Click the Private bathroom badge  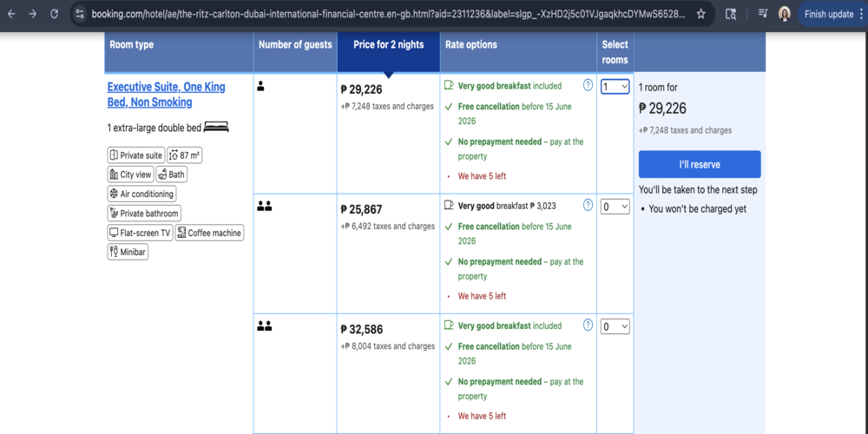point(144,214)
